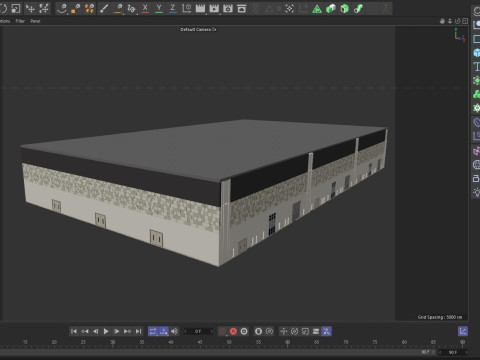The image size is (480, 360).
Task: Click the viewport orbit rotate icon
Action: click(x=457, y=21)
